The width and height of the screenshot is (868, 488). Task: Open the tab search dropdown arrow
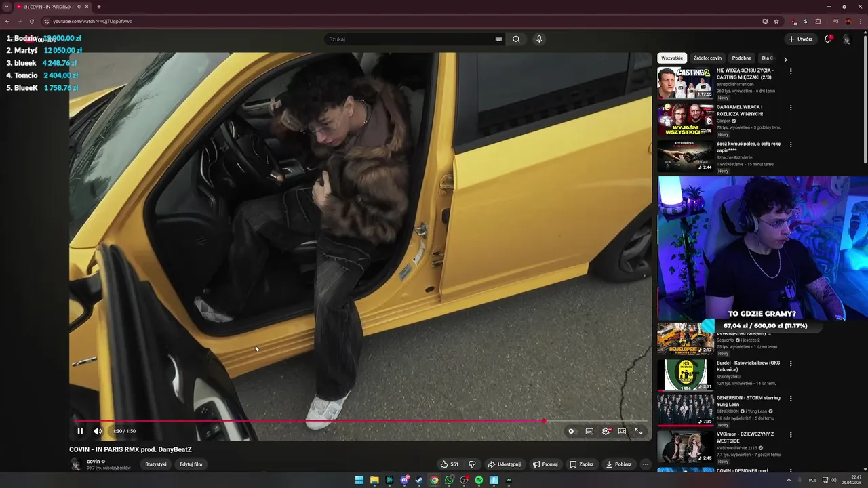(x=7, y=7)
